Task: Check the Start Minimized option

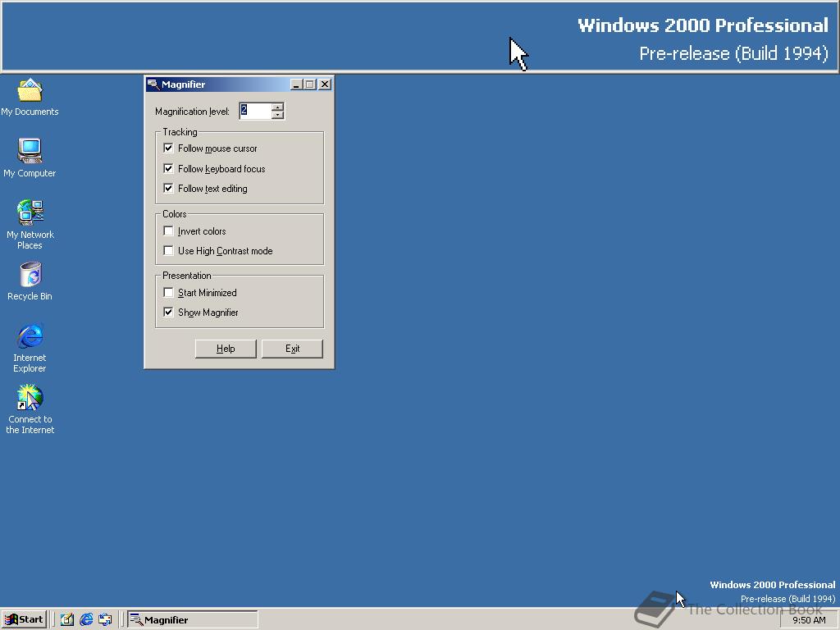Action: coord(168,293)
